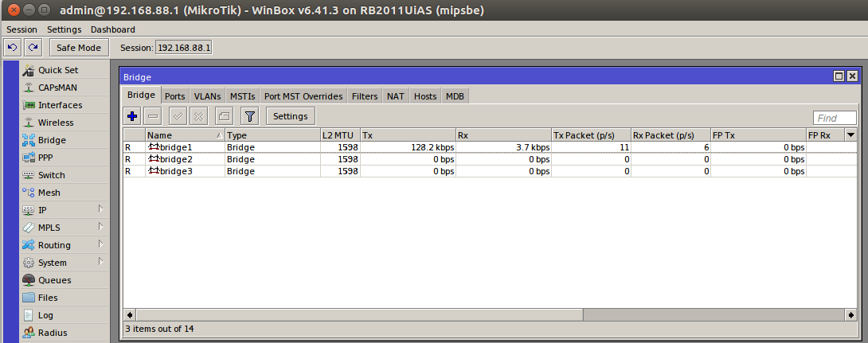Click the Find input field
This screenshot has height=343, width=868.
coord(835,118)
